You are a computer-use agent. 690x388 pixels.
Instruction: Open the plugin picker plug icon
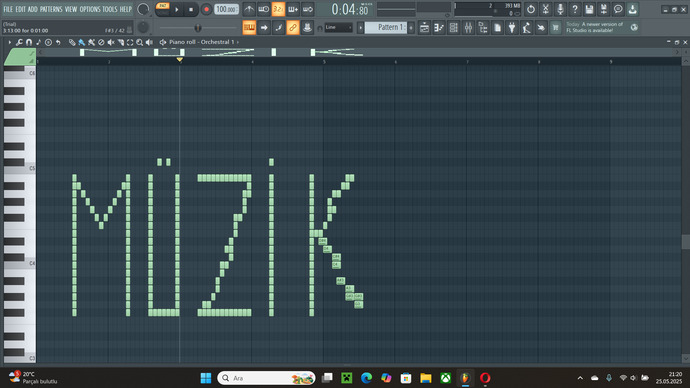click(x=512, y=28)
